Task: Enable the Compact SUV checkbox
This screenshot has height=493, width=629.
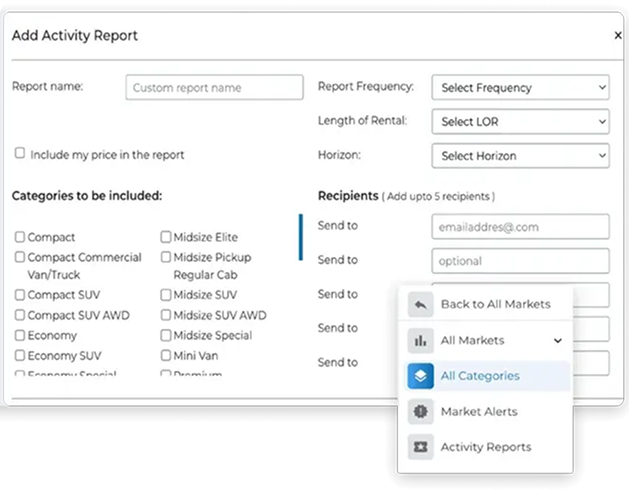Action: pyautogui.click(x=20, y=295)
